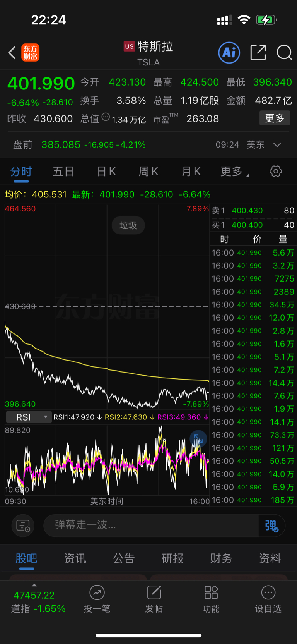Tap the current price 401.990
Image resolution: width=297 pixels, height=644 pixels.
coord(41,84)
